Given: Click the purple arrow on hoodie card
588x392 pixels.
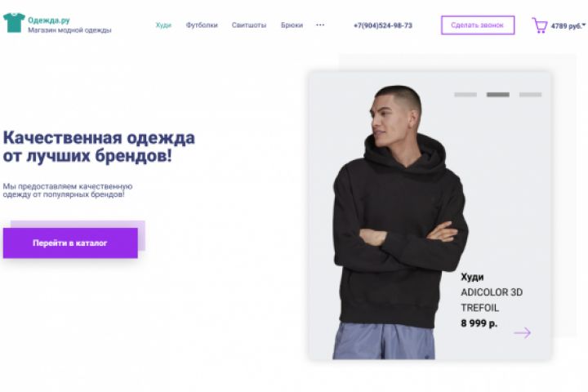Looking at the screenshot, I should coord(523,332).
